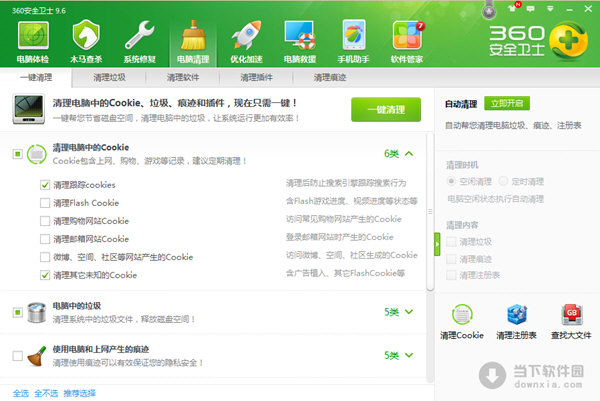Expand the 痕迹 5类 section

[x=409, y=355]
